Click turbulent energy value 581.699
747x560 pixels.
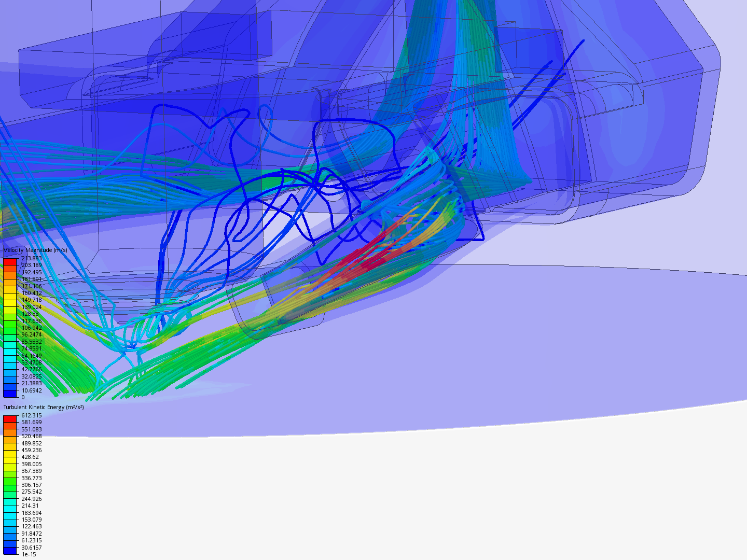(32, 422)
